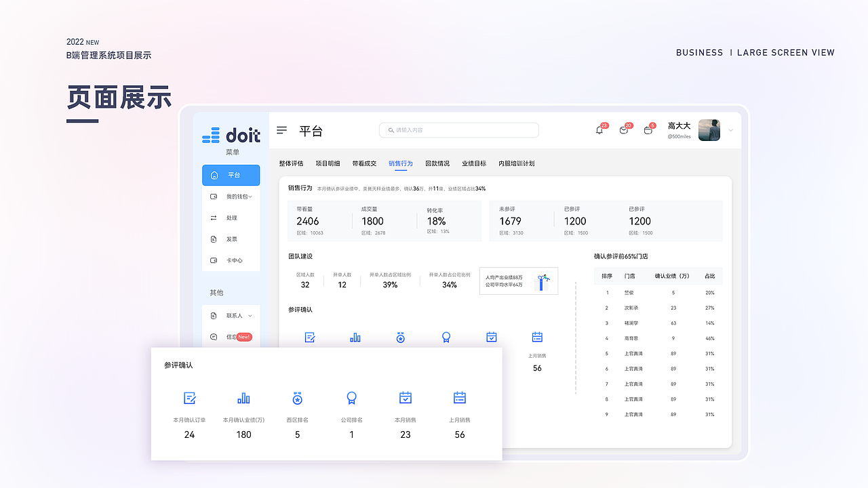Image resolution: width=868 pixels, height=488 pixels.
Task: Select the 平台 home icon in sidebar
Action: pyautogui.click(x=214, y=175)
